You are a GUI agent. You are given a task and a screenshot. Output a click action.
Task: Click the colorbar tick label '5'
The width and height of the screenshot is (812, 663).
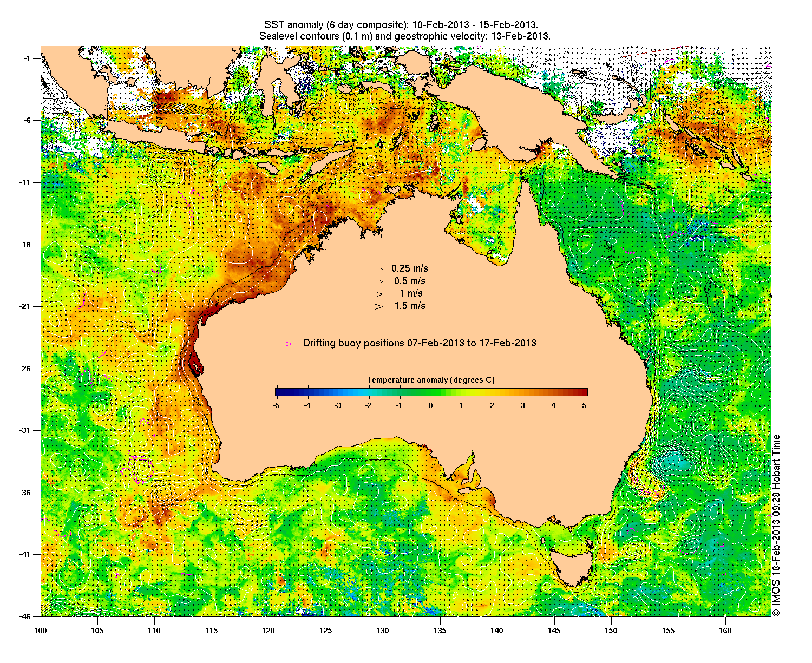click(x=585, y=405)
